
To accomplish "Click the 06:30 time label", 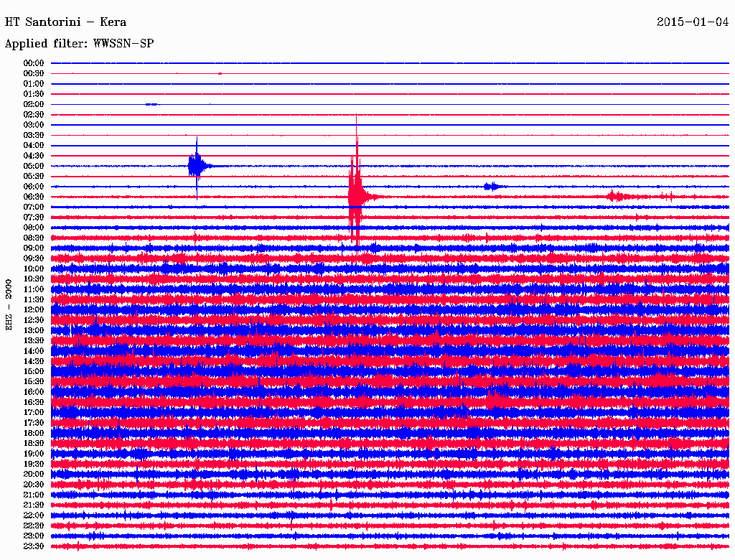I will coord(34,197).
